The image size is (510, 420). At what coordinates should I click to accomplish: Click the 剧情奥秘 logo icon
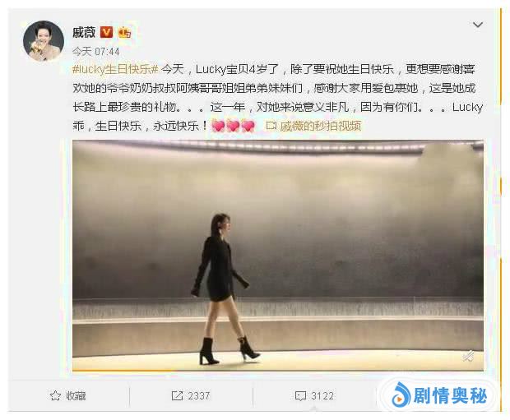pyautogui.click(x=401, y=395)
